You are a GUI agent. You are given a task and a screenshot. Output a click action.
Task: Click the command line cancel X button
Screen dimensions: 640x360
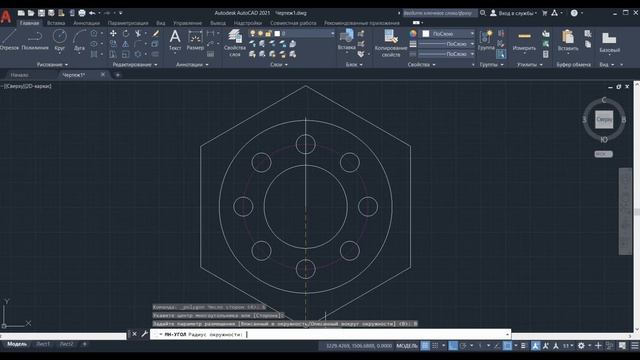coord(134,334)
